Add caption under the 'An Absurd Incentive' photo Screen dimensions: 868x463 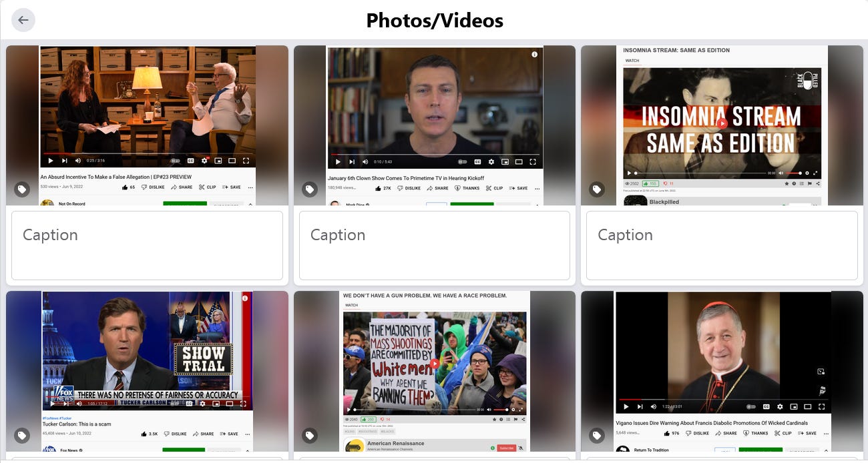[147, 246]
